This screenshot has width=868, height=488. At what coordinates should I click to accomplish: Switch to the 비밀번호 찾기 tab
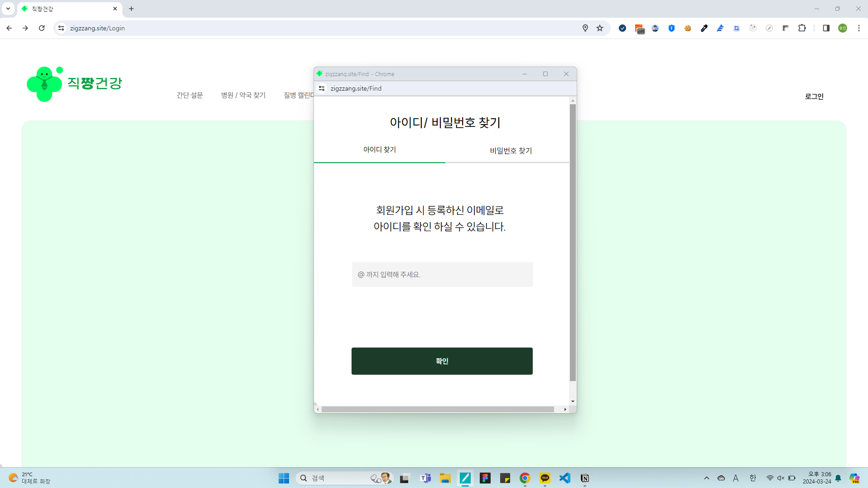[x=511, y=151]
